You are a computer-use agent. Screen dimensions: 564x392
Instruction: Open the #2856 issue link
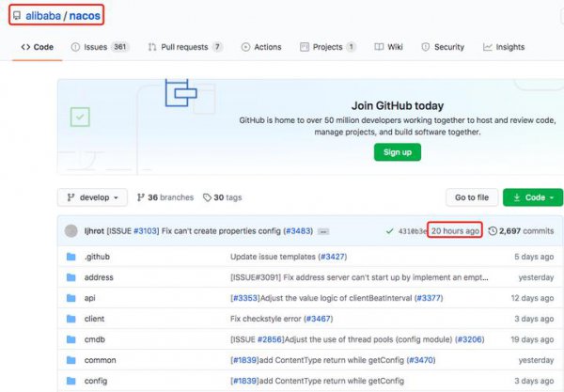[x=270, y=339]
